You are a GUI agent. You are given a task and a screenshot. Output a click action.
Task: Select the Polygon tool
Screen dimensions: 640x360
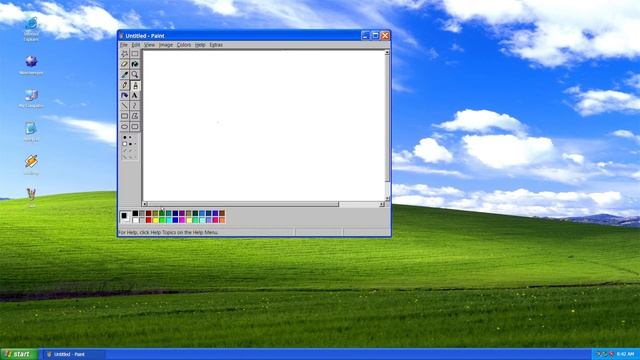[x=135, y=116]
